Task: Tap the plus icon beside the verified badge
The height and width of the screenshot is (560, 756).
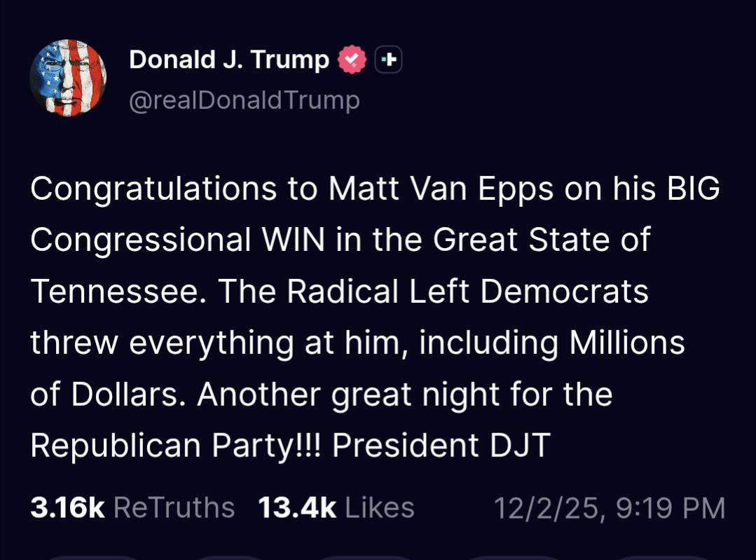Action: [x=389, y=61]
